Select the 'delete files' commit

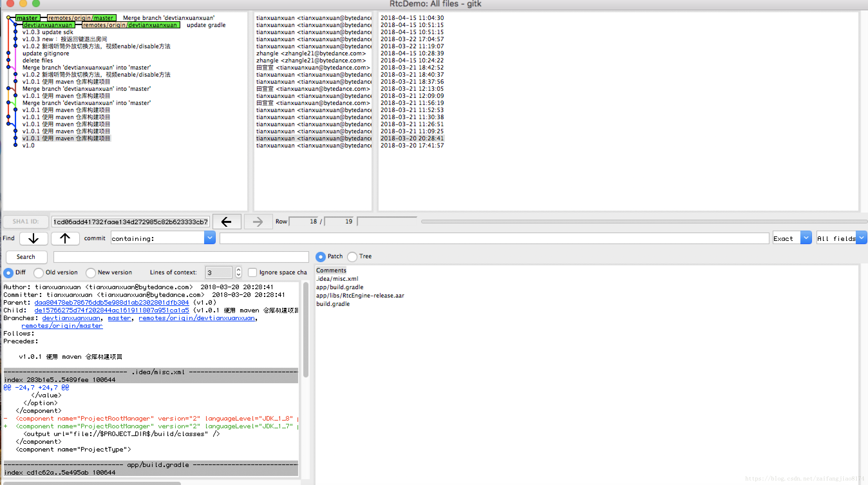38,60
